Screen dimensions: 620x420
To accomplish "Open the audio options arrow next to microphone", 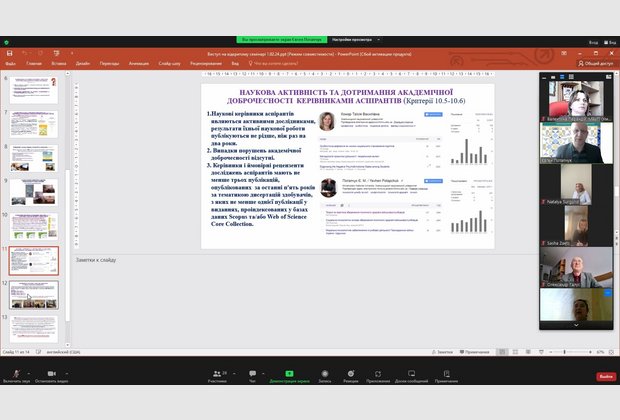I will tap(29, 373).
